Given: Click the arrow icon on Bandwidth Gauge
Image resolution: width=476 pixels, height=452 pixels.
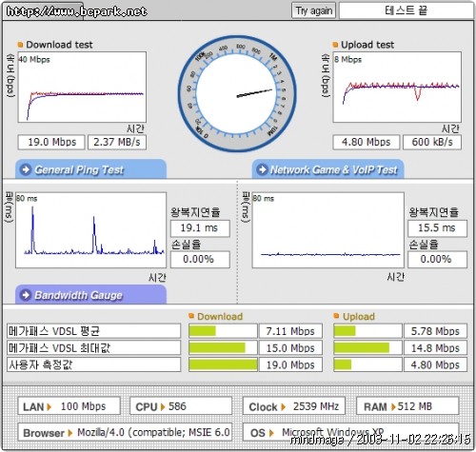Looking at the screenshot, I should [x=26, y=295].
